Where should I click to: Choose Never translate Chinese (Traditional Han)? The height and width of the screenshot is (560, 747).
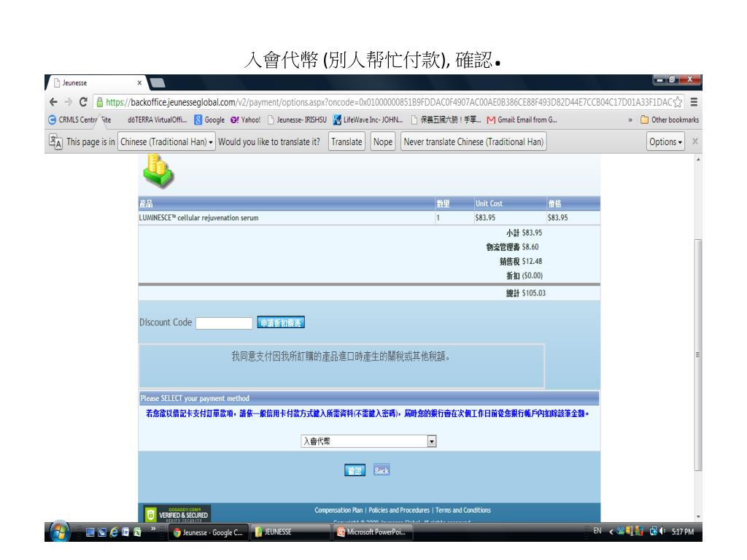[473, 142]
